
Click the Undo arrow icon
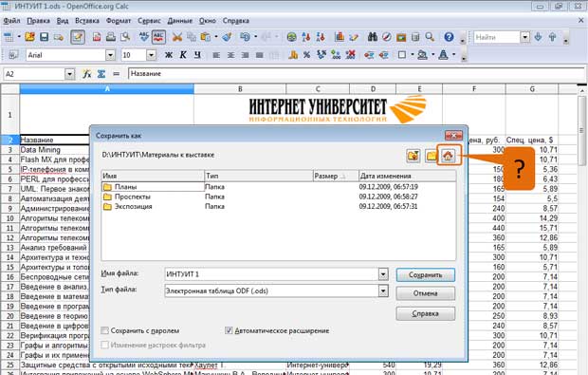tap(245, 37)
